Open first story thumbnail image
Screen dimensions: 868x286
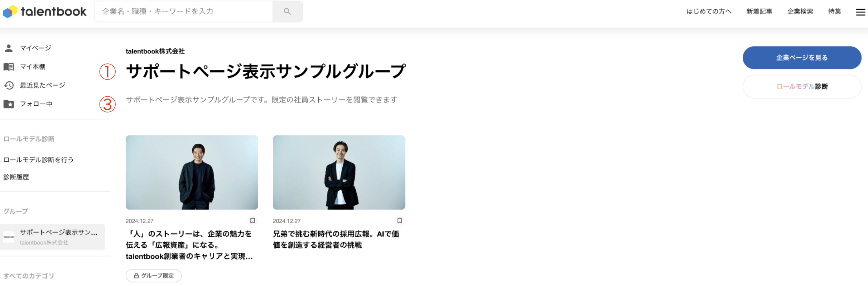192,172
